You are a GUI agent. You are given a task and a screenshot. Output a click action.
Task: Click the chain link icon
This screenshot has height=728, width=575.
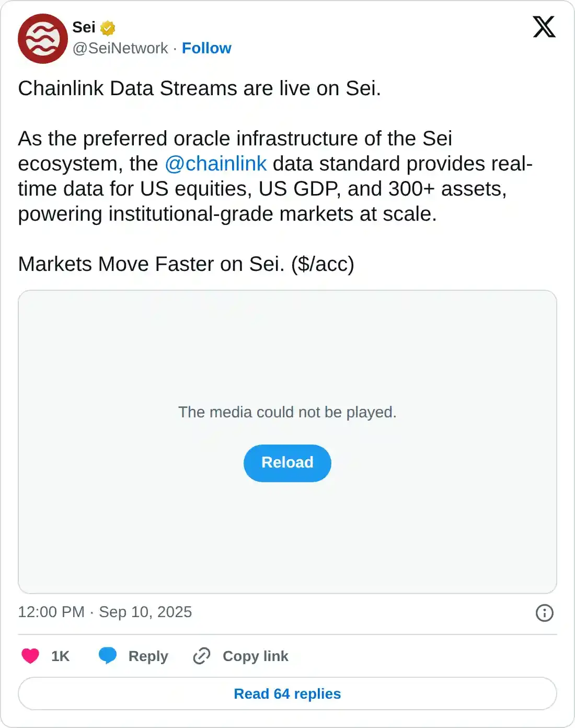(x=202, y=656)
